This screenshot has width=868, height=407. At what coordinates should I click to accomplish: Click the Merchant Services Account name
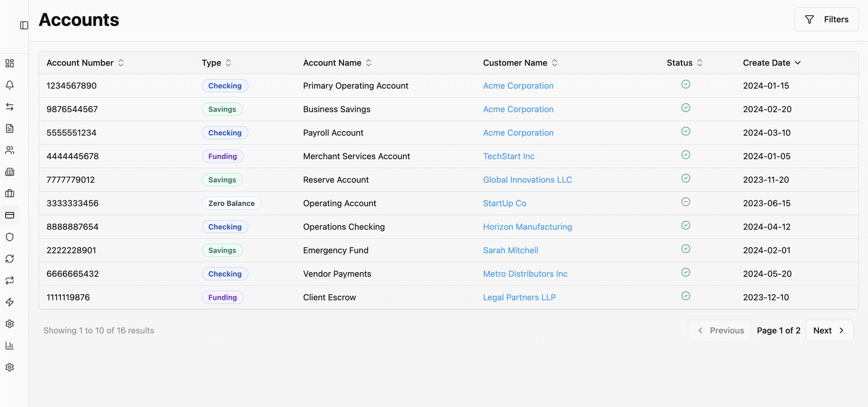[x=356, y=156]
